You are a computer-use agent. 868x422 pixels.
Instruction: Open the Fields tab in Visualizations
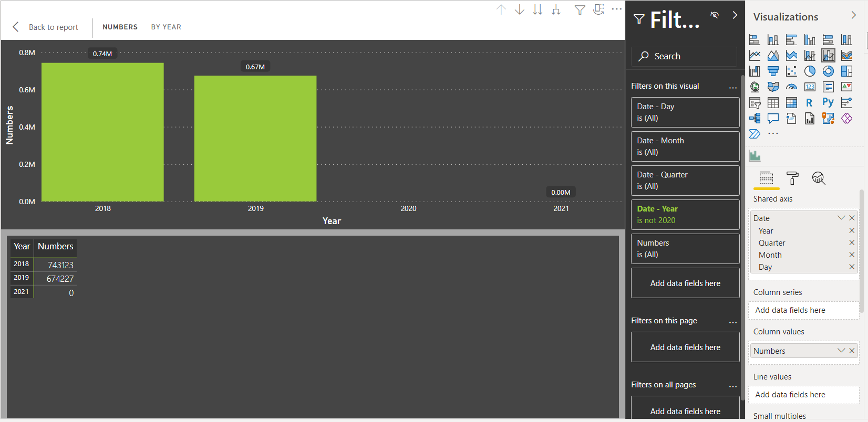767,178
